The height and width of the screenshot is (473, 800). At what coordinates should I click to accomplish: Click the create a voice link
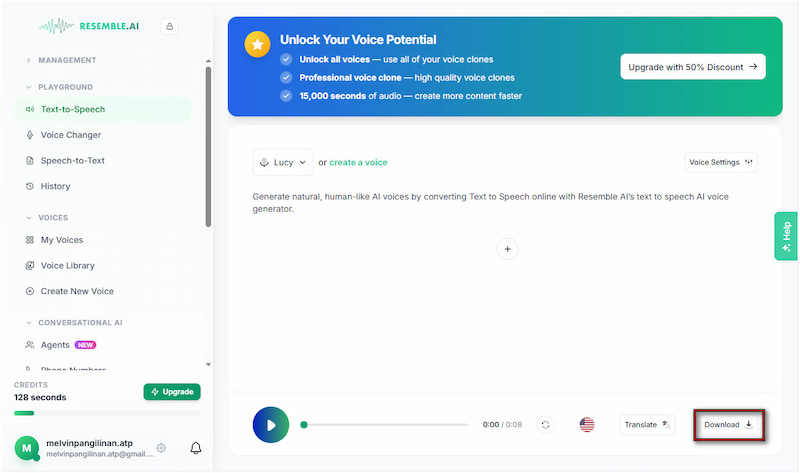[x=358, y=162]
